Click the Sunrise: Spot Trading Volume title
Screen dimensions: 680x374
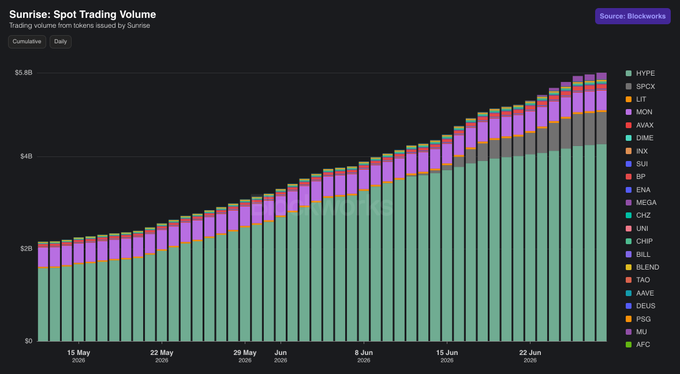82,14
